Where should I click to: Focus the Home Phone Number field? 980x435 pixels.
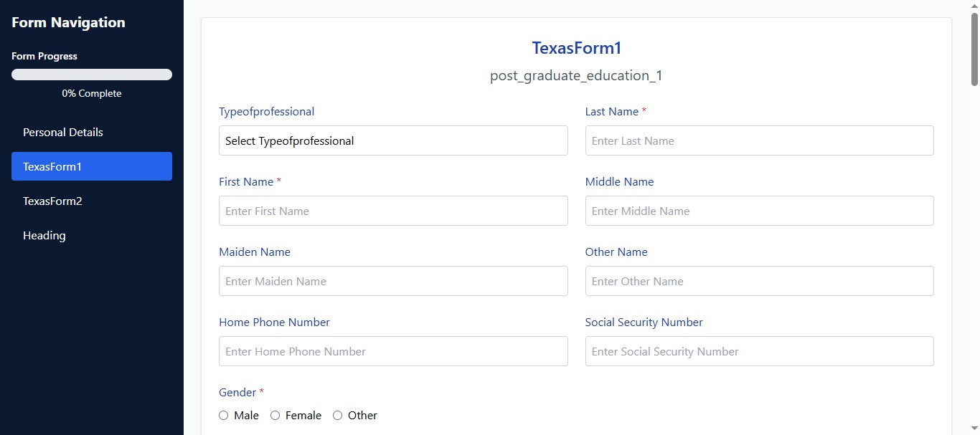[x=393, y=351]
